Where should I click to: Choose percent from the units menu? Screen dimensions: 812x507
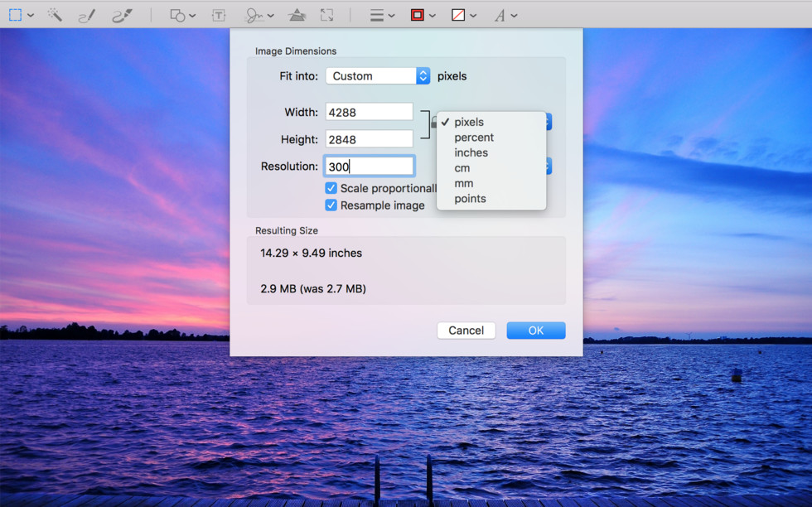pyautogui.click(x=474, y=138)
